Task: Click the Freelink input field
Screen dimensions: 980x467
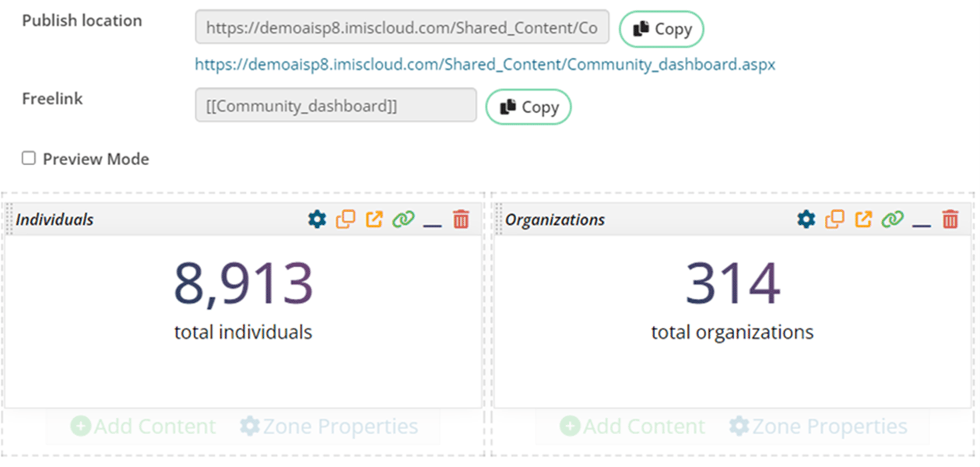Action: point(335,106)
